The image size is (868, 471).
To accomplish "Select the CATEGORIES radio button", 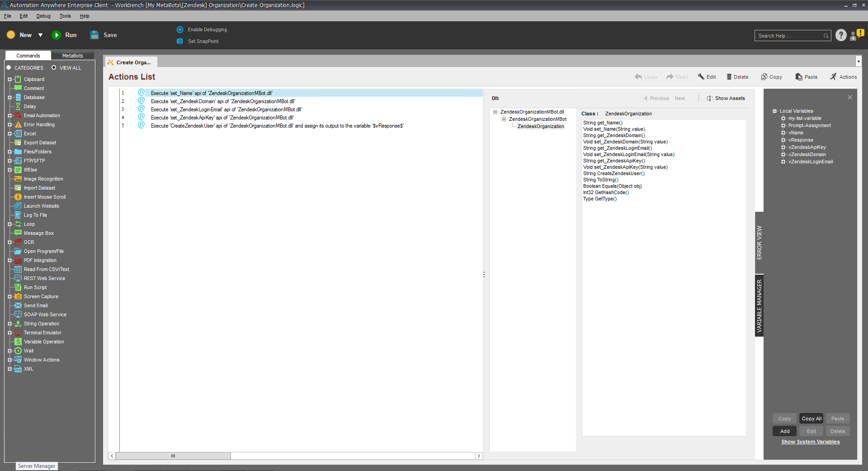I will [x=9, y=68].
